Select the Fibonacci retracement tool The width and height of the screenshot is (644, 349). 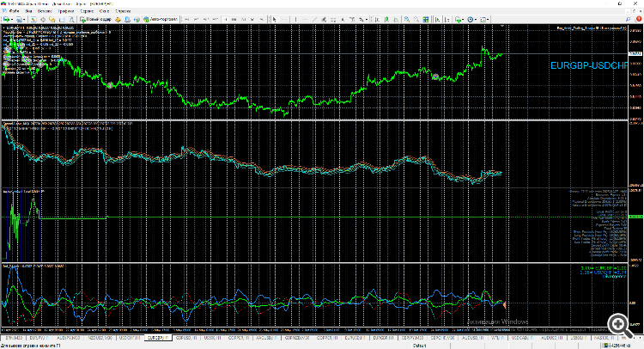click(x=333, y=19)
